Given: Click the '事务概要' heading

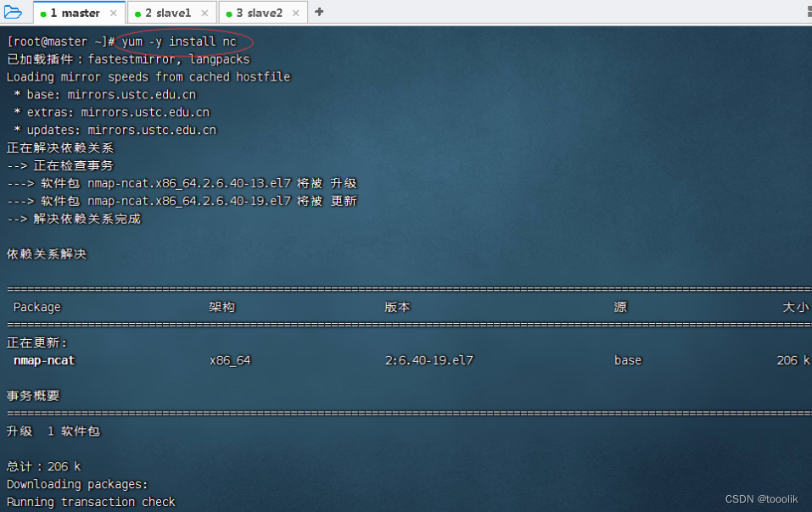Looking at the screenshot, I should pyautogui.click(x=33, y=396).
